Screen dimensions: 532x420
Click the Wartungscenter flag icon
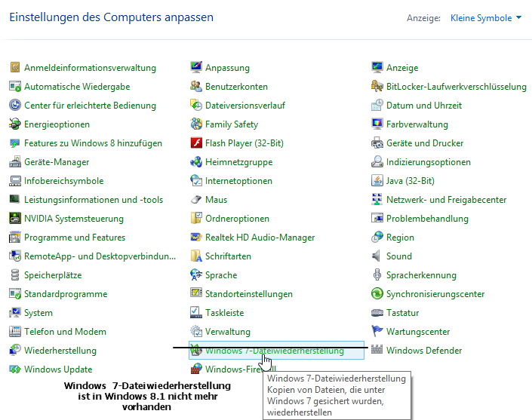[377, 331]
